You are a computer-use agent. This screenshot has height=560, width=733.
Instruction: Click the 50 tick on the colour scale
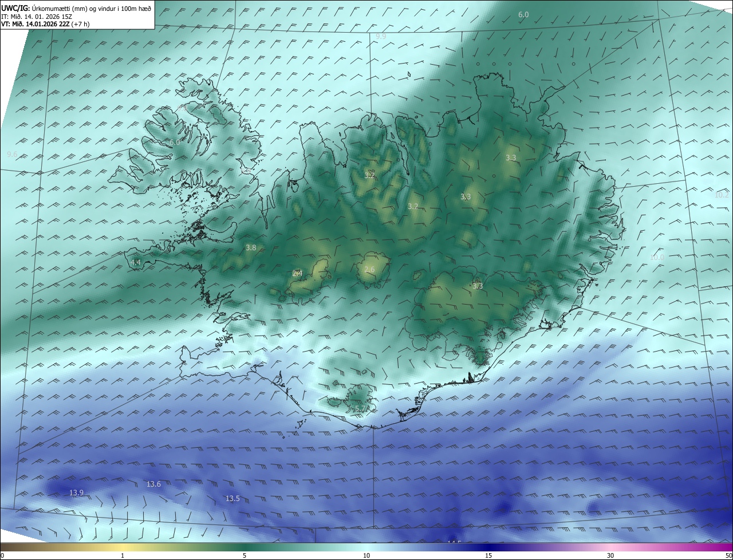click(x=728, y=555)
